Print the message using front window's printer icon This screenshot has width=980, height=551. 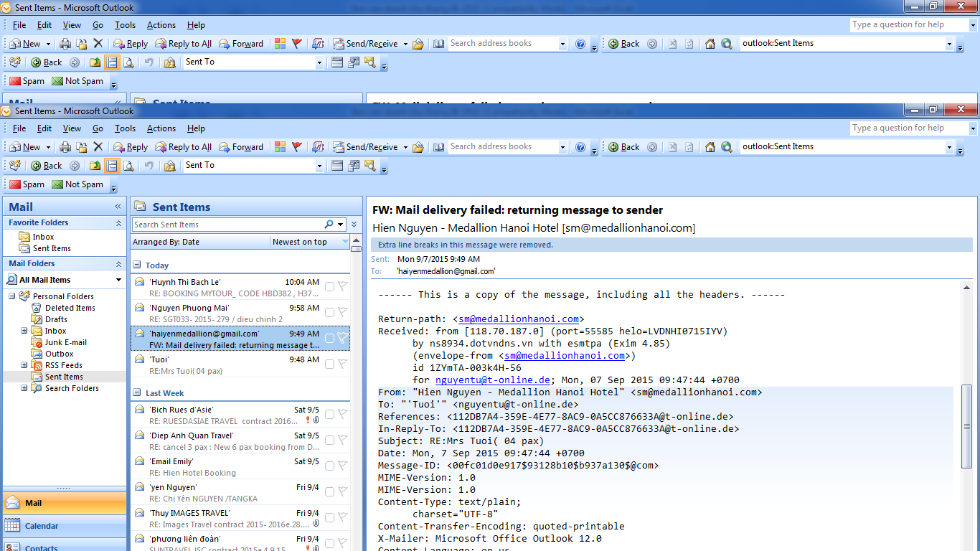point(65,146)
